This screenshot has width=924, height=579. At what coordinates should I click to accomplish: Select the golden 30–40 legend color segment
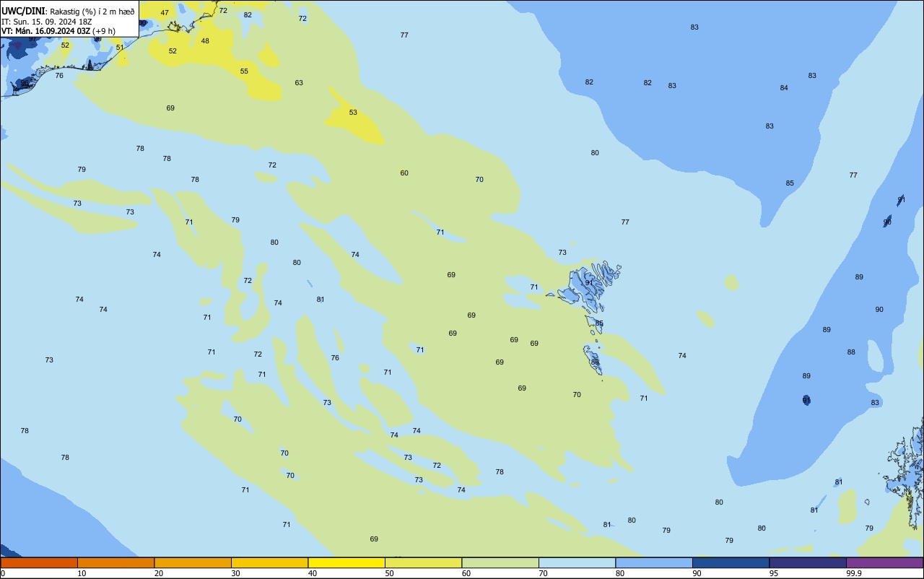click(x=269, y=562)
